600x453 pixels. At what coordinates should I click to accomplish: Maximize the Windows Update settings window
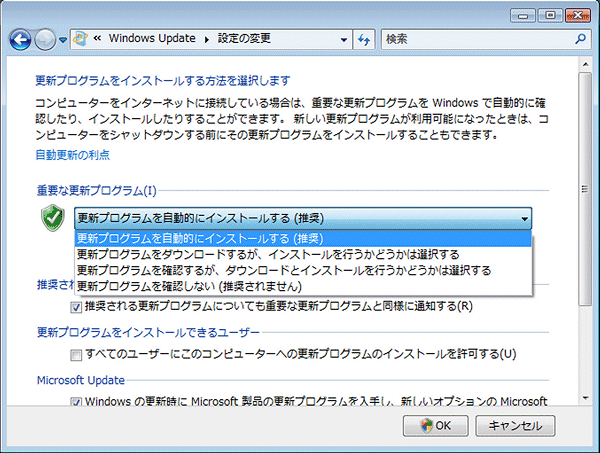coord(550,15)
